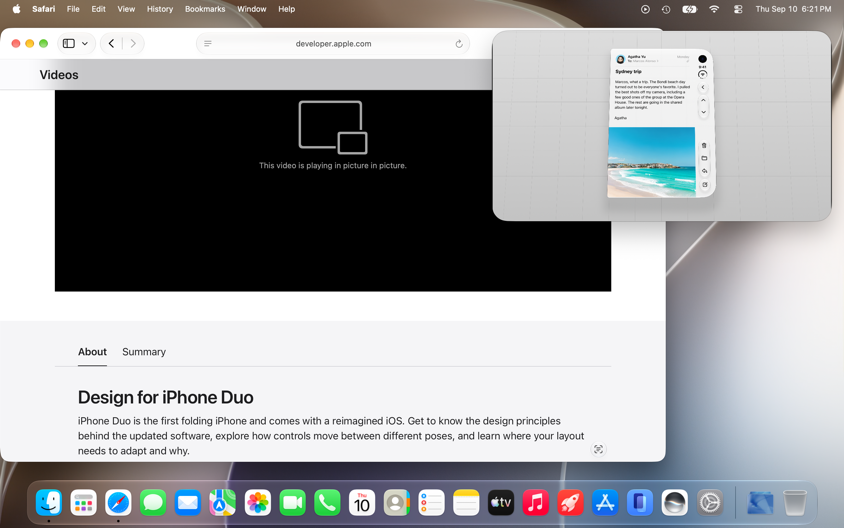The height and width of the screenshot is (528, 844).
Task: Click the "Design for iPhone Duo" heading
Action: pos(166,397)
